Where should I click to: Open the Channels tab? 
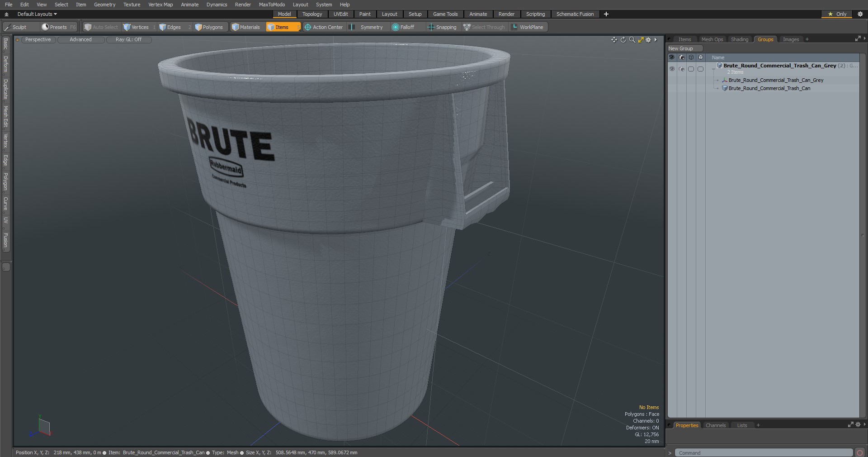pos(716,425)
